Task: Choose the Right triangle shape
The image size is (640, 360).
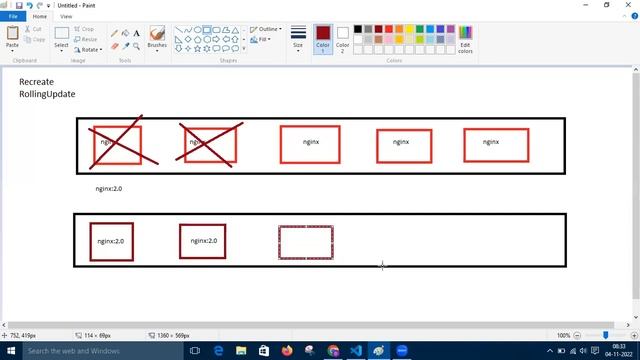Action: 178,40
